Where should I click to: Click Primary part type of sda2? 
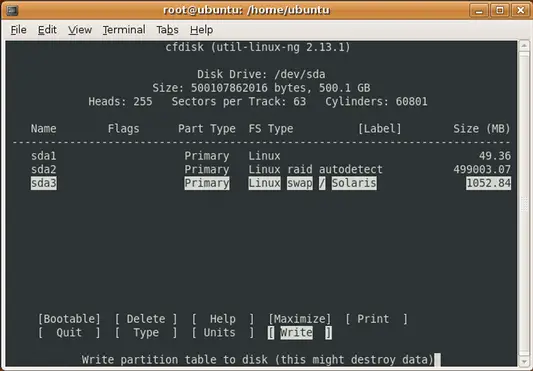coord(207,169)
